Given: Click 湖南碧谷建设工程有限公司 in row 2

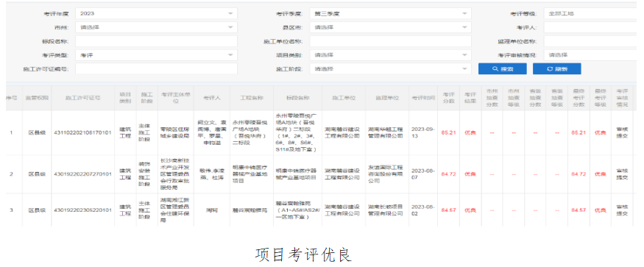Looking at the screenshot, I should click(x=344, y=174).
